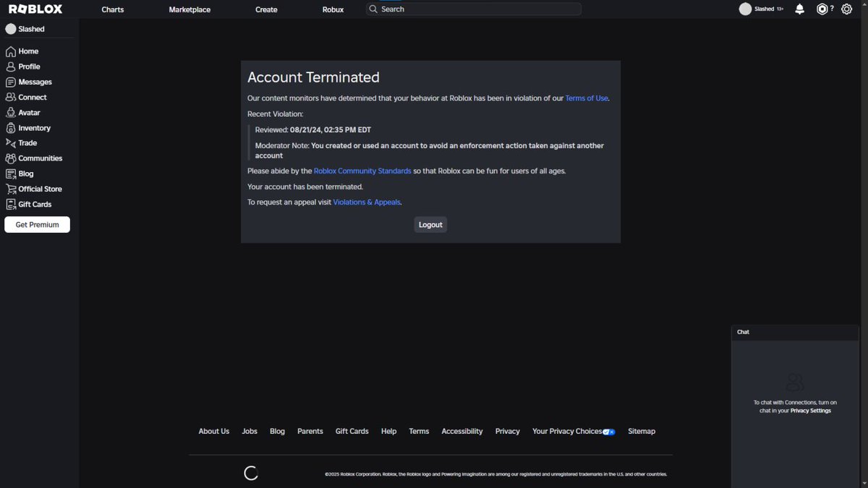Open the Robux tab
868x488 pixels.
333,9
